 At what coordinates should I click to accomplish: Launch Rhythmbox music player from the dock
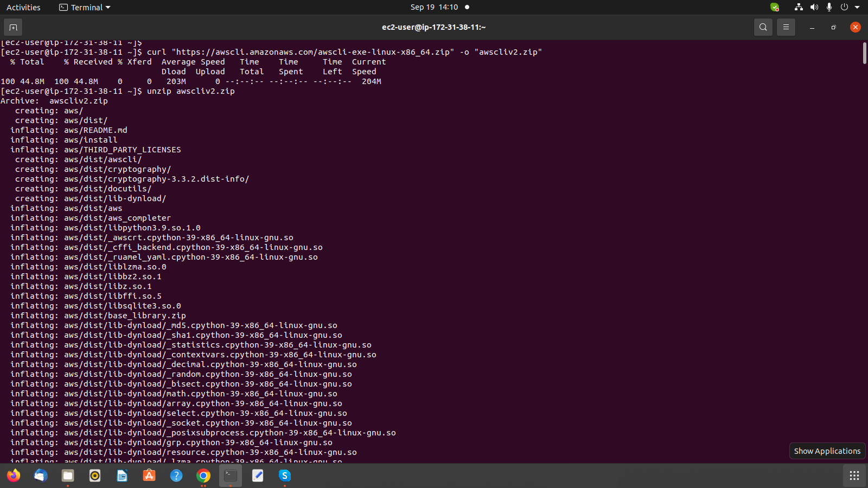(94, 476)
